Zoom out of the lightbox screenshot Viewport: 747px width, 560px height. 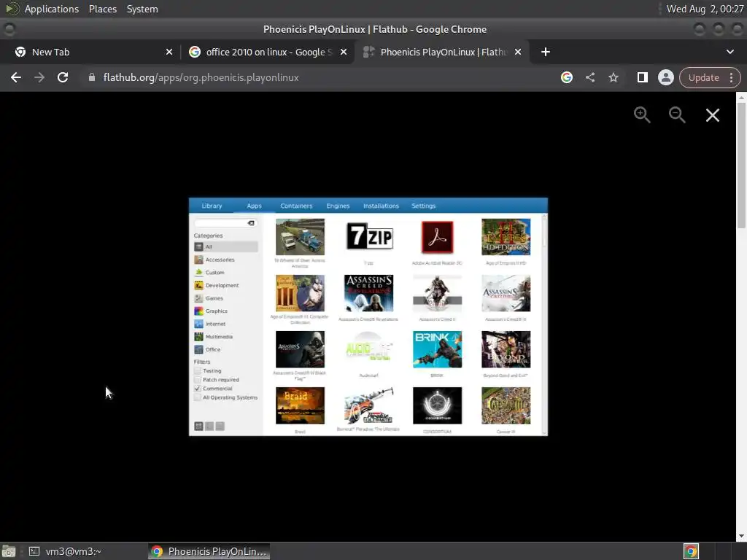(x=676, y=114)
